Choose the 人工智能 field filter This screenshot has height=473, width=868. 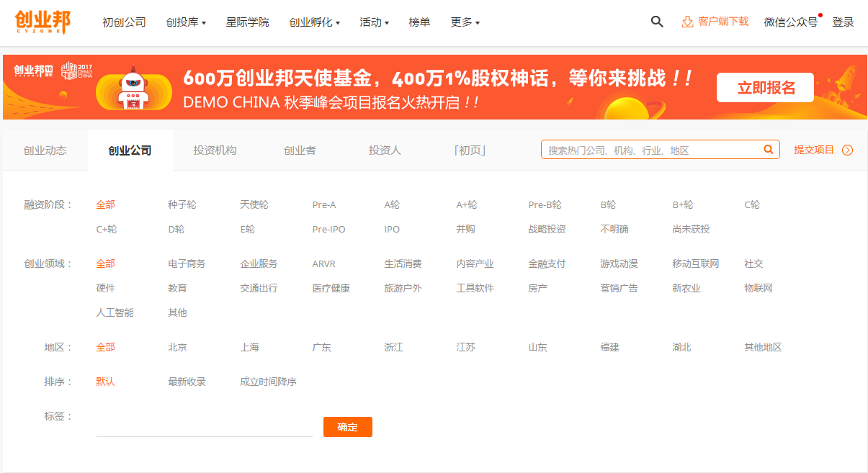(x=115, y=312)
